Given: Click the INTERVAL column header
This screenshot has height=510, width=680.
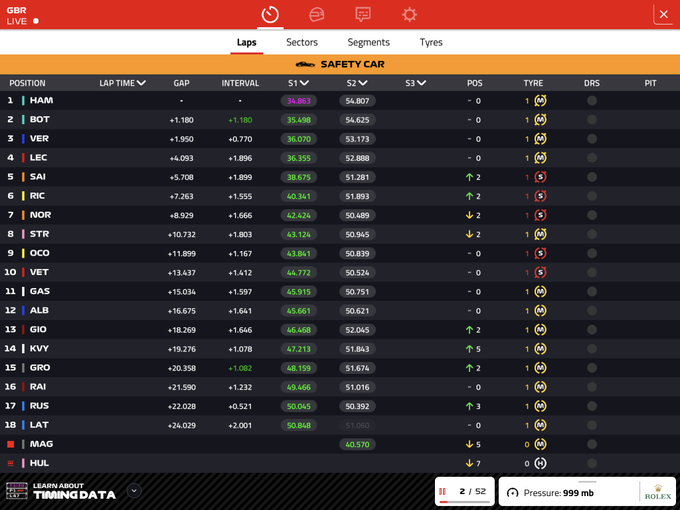Looking at the screenshot, I should click(240, 83).
